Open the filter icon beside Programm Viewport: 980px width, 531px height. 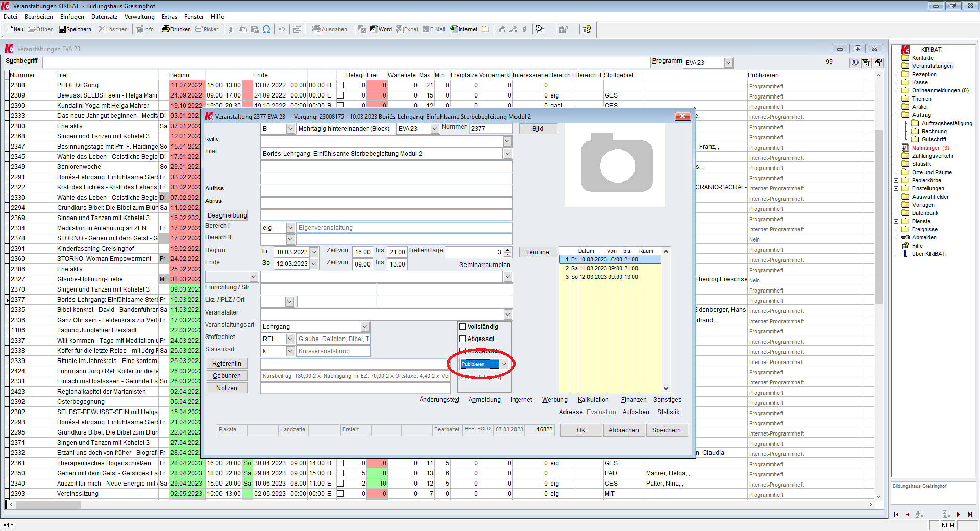point(866,62)
